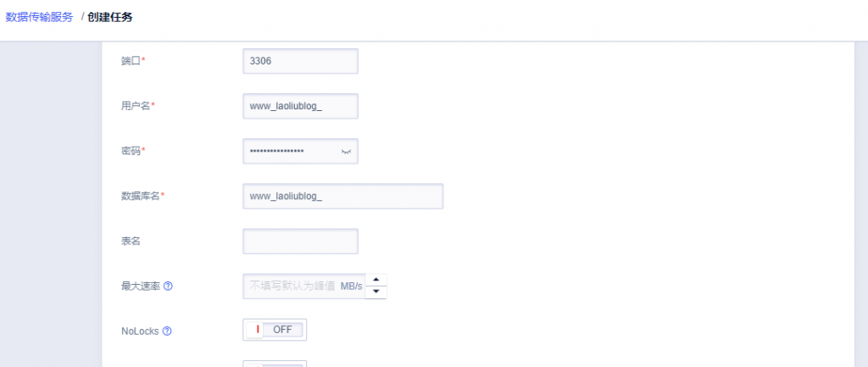Focus the 端口 field showing 3306
The height and width of the screenshot is (367, 868).
(x=301, y=61)
